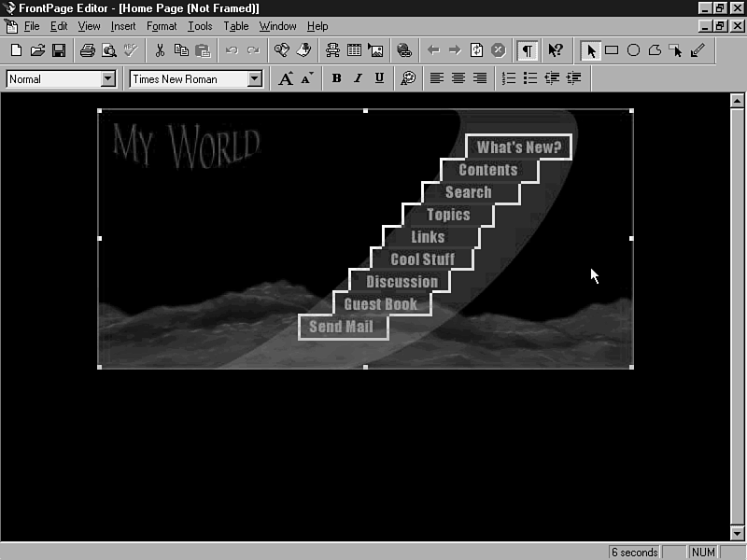This screenshot has width=747, height=560.
Task: Open the Normal style dropdown
Action: pos(107,79)
